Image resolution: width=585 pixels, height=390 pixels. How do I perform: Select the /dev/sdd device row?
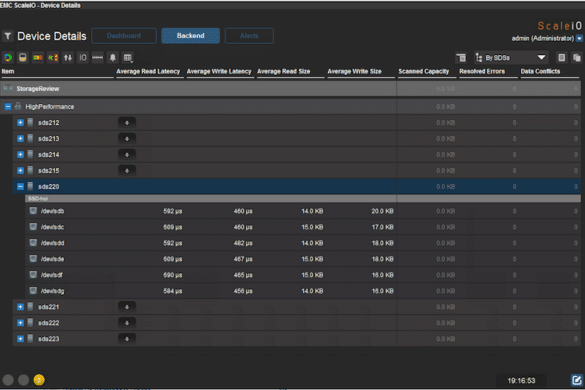(303, 243)
